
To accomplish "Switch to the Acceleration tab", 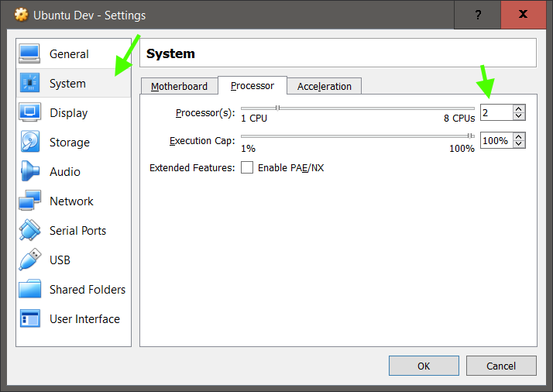I will (x=324, y=86).
